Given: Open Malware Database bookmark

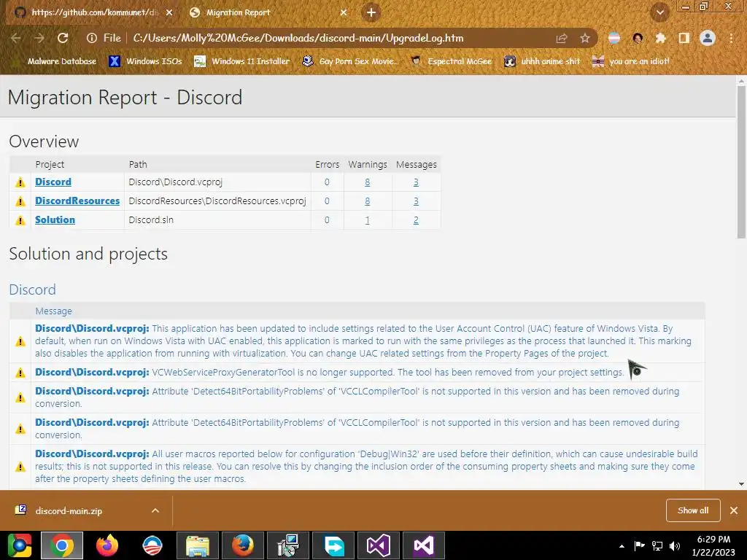Looking at the screenshot, I should pos(56,61).
